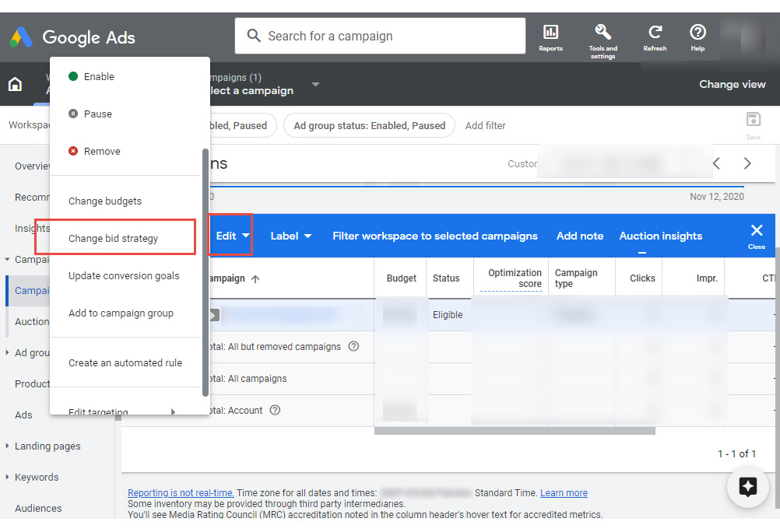This screenshot has height=532, width=780.
Task: Expand Landing pages in sidebar
Action: tap(47, 446)
